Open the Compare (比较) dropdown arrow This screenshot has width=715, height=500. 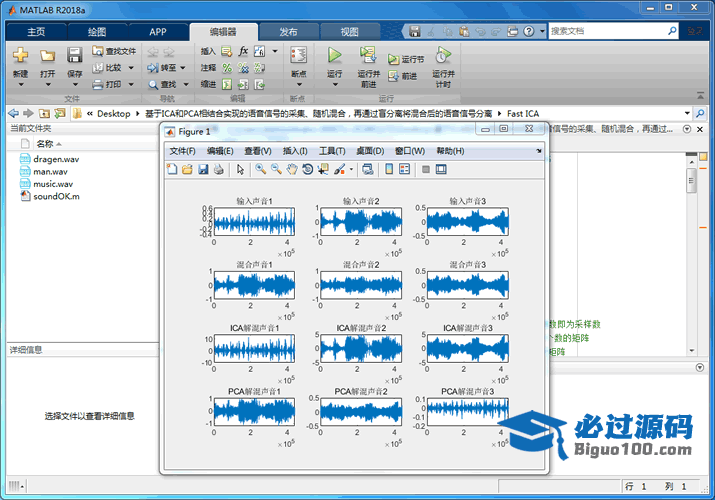131,68
